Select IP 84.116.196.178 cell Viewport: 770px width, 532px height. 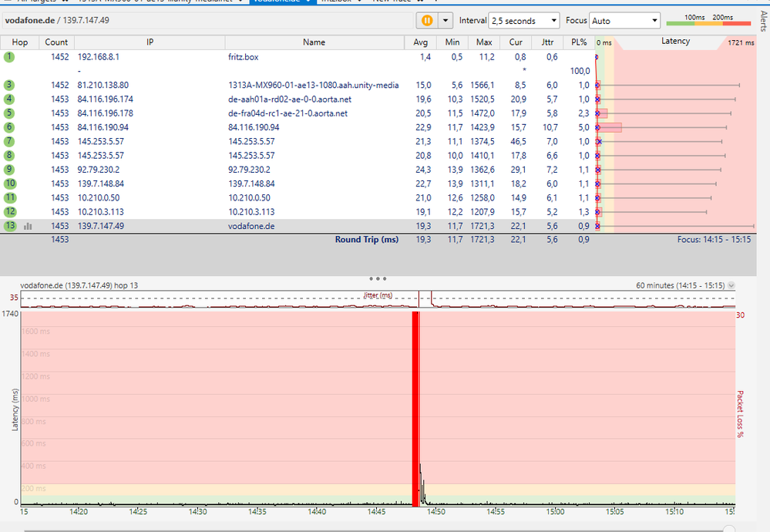[x=105, y=113]
